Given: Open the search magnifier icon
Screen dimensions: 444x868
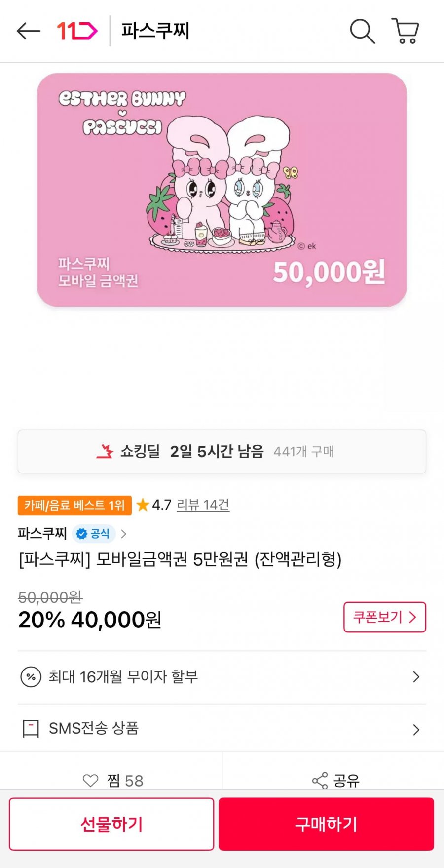Looking at the screenshot, I should coord(362,31).
